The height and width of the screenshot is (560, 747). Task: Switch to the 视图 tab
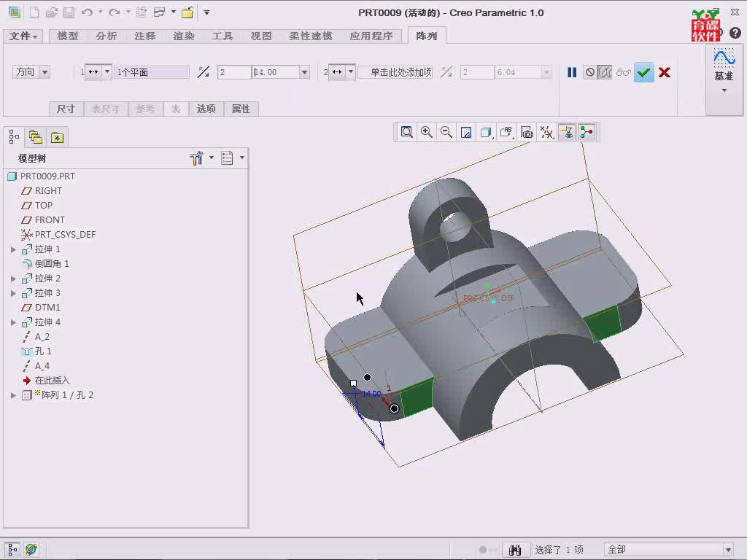click(261, 36)
